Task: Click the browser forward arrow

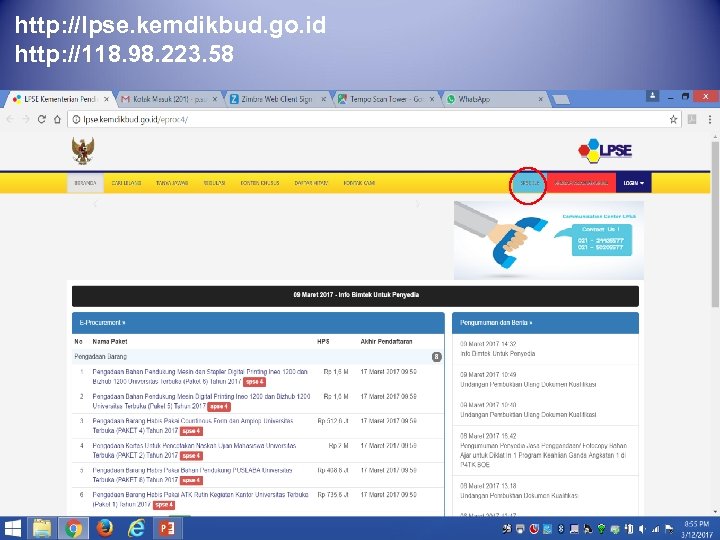Action: tap(26, 119)
